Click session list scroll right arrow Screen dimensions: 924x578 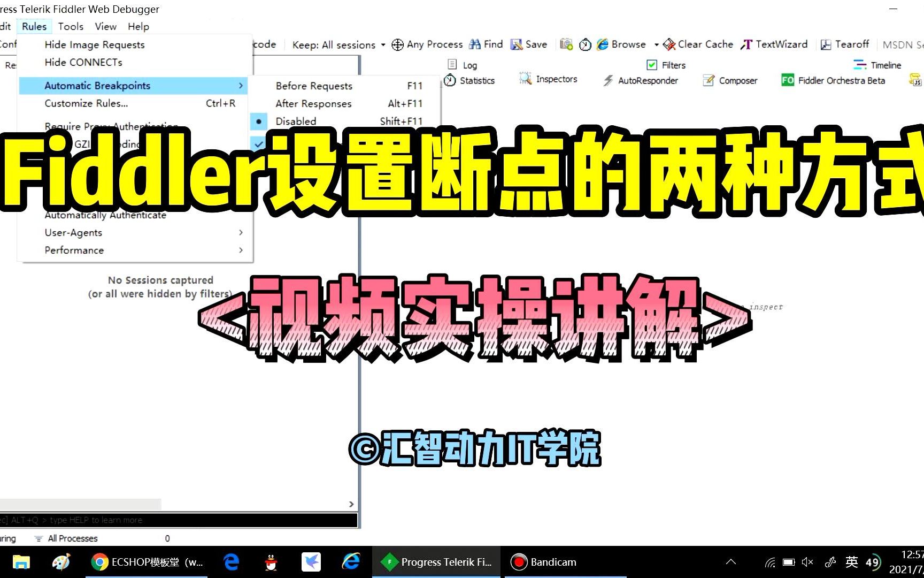pyautogui.click(x=351, y=504)
